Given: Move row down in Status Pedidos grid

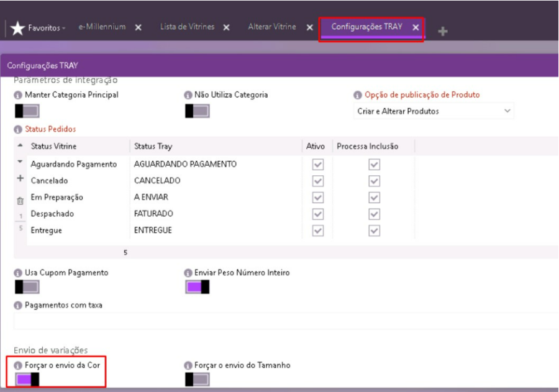Looking at the screenshot, I should tap(20, 162).
